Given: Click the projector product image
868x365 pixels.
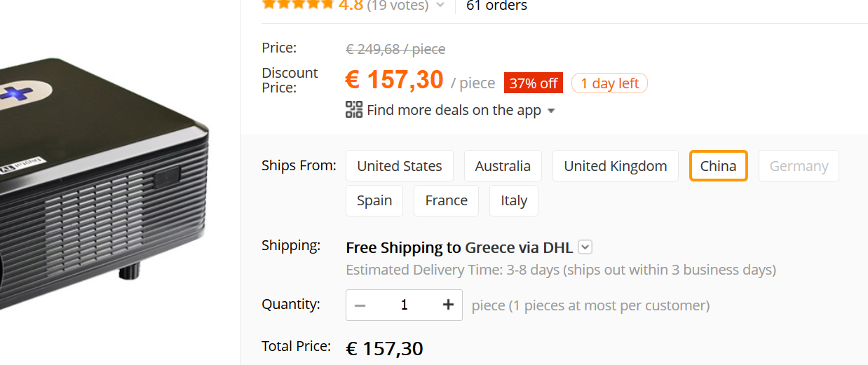Looking at the screenshot, I should (x=105, y=182).
